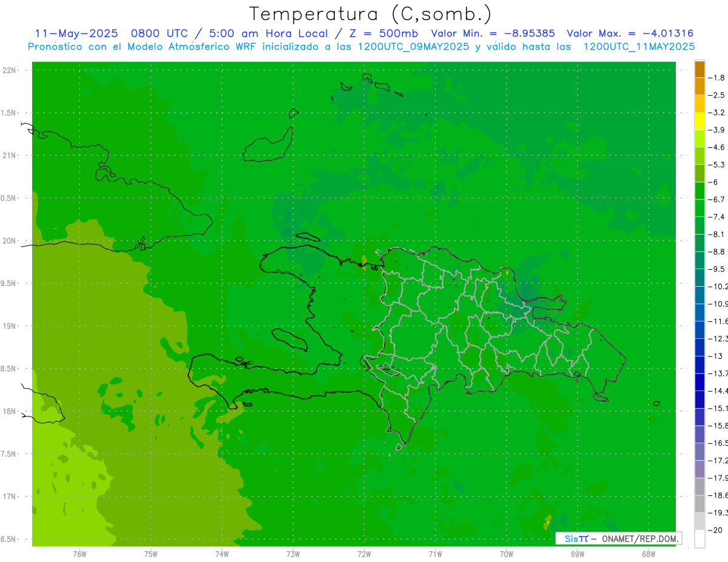Click the '-8.8' colorbar value

pyautogui.click(x=716, y=252)
